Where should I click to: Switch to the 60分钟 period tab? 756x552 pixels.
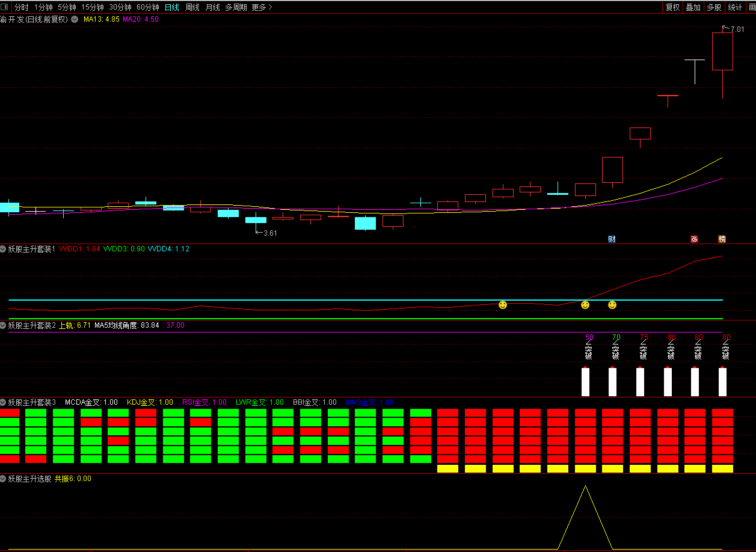(148, 7)
